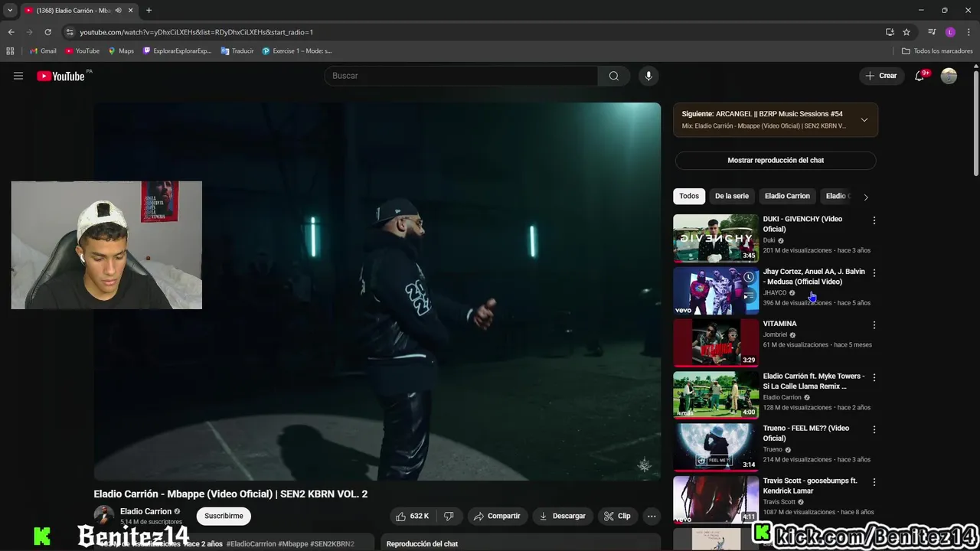Image resolution: width=980 pixels, height=551 pixels.
Task: Open YouTube bookmark in bookmarks bar
Action: click(82, 51)
